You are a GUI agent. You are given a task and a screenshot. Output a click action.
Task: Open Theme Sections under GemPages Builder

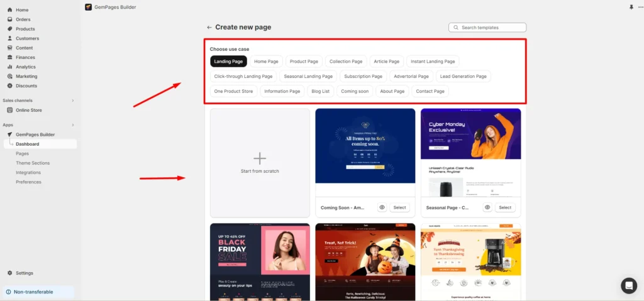click(x=33, y=163)
